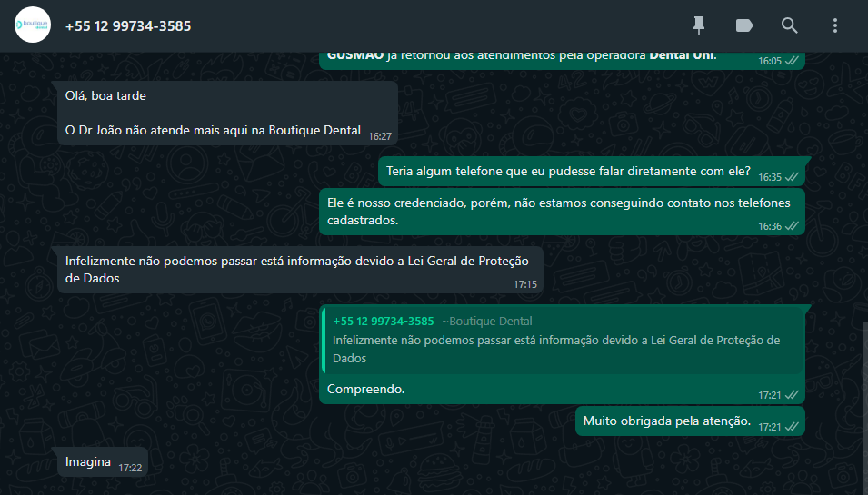Open the three-dot chat menu
This screenshot has height=495, width=868.
[x=835, y=25]
